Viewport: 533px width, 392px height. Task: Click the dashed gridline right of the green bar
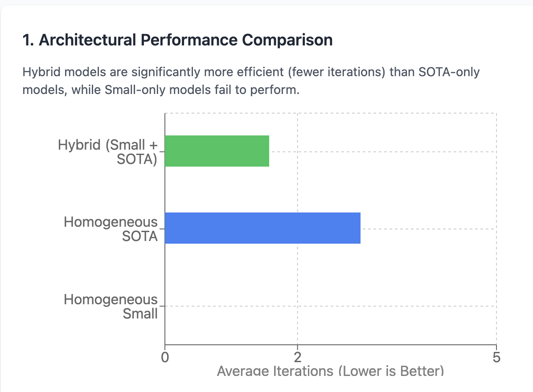coord(383,151)
